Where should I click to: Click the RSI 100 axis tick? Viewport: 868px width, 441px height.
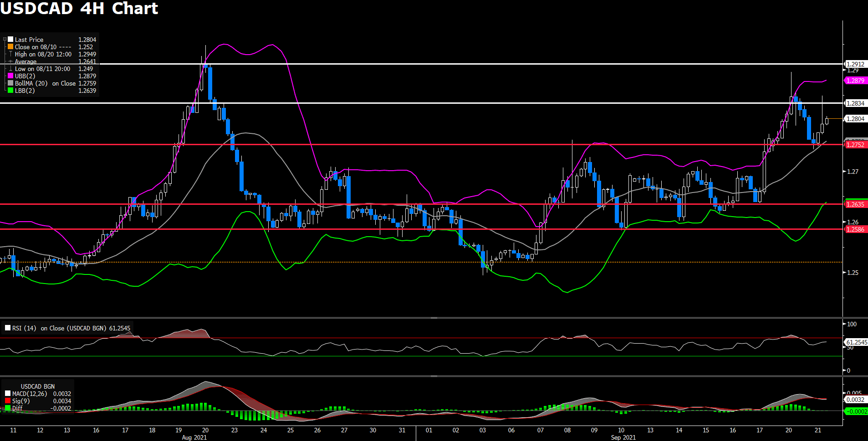tap(852, 324)
